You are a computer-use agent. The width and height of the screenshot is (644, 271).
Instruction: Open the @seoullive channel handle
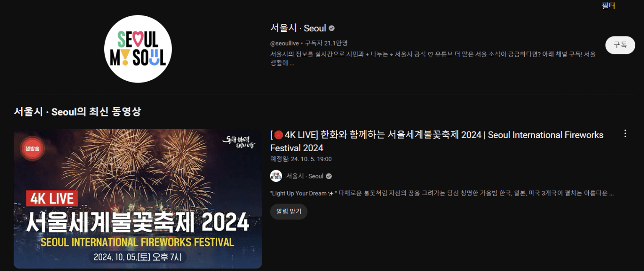[x=285, y=43]
